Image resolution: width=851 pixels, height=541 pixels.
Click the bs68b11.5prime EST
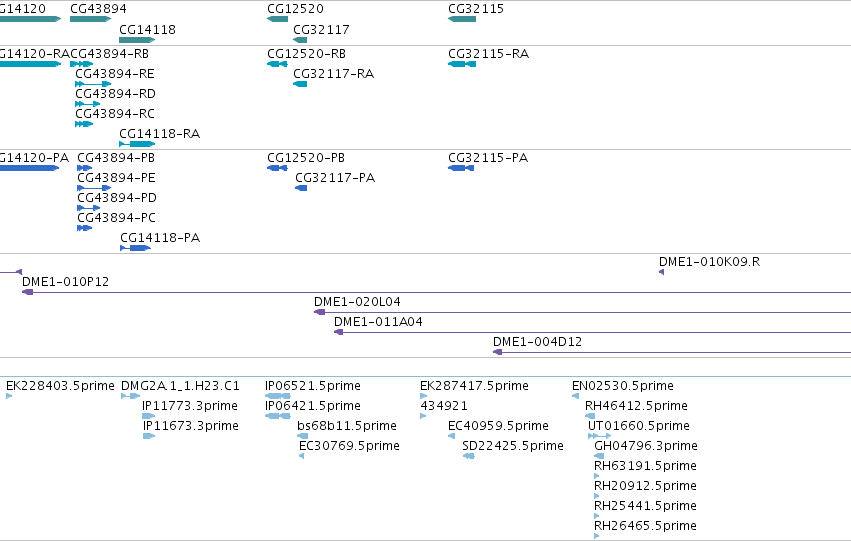[x=303, y=436]
